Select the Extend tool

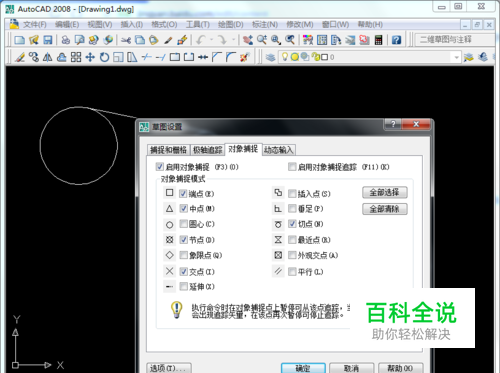161,57
